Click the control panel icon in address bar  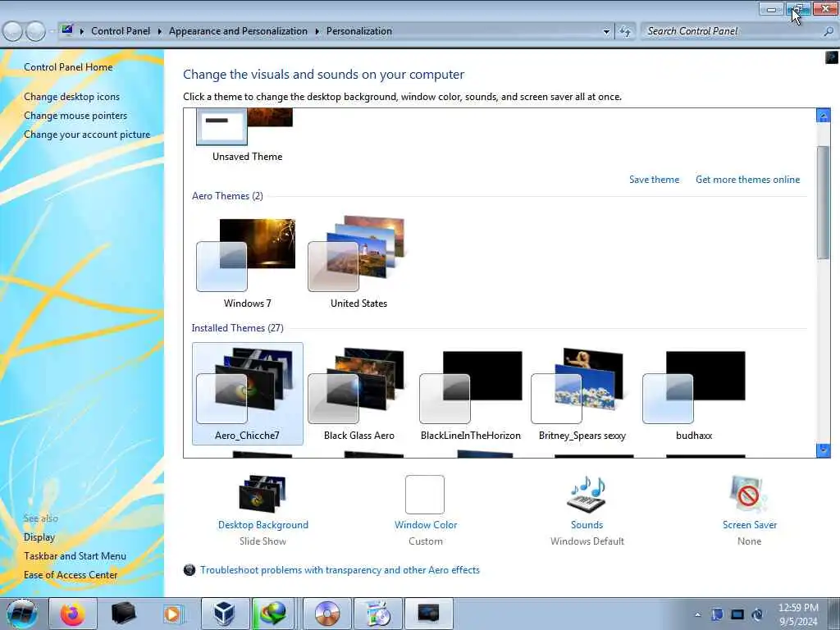coord(67,30)
